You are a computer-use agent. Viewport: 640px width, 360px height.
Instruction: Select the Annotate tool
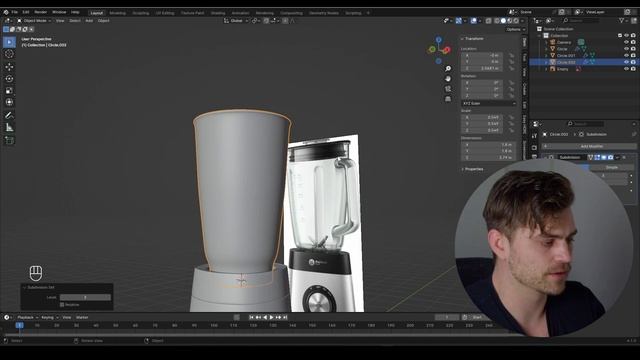[9, 116]
